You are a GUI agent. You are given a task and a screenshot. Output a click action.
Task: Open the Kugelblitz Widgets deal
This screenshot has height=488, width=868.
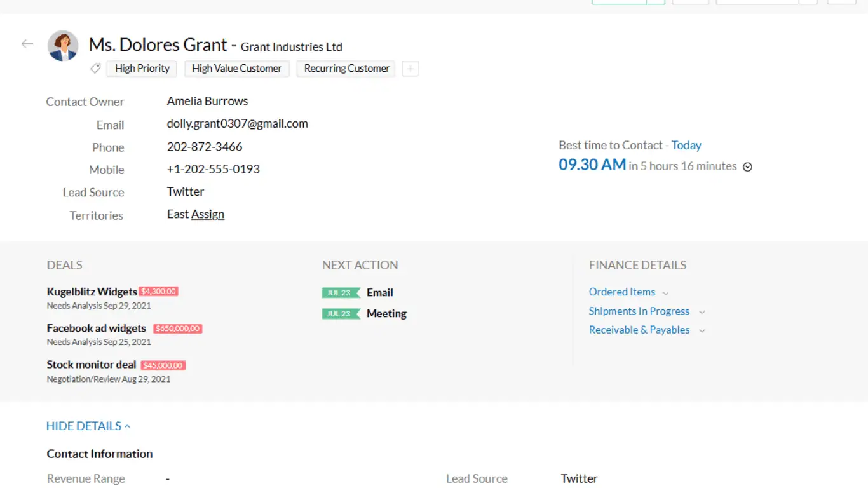[92, 292]
